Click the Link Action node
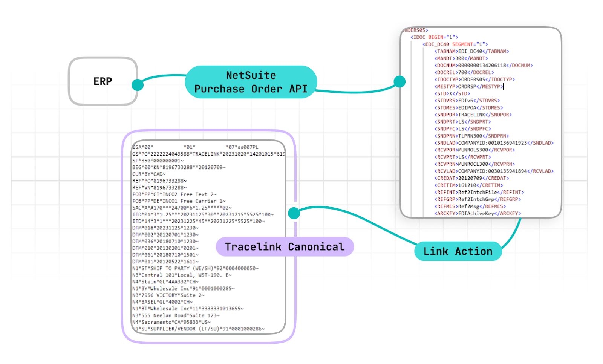603x364 pixels. pos(458,251)
